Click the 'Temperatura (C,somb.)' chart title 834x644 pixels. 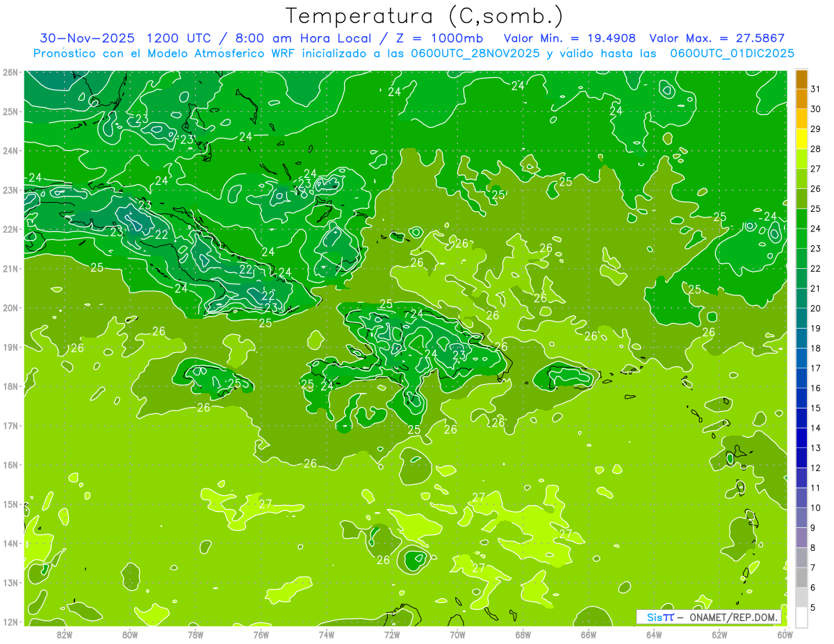pyautogui.click(x=425, y=16)
